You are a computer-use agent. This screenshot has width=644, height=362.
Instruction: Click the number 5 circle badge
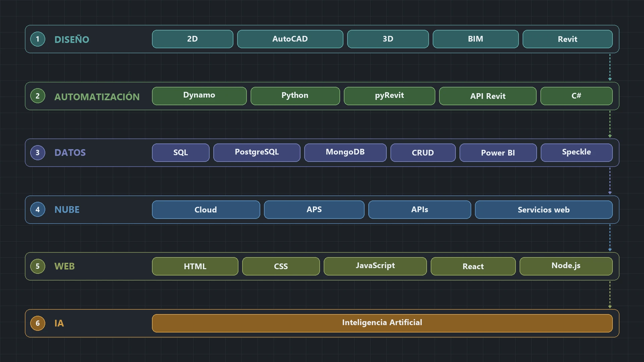pos(38,266)
